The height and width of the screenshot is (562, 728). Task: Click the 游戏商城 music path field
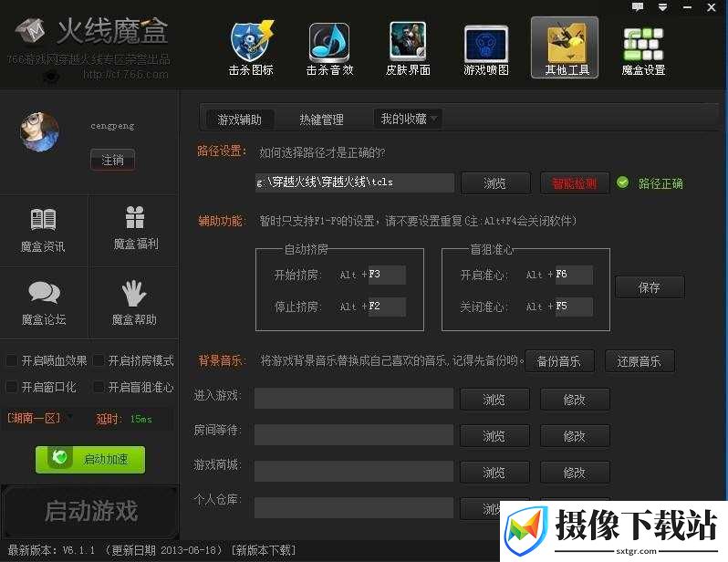[354, 472]
